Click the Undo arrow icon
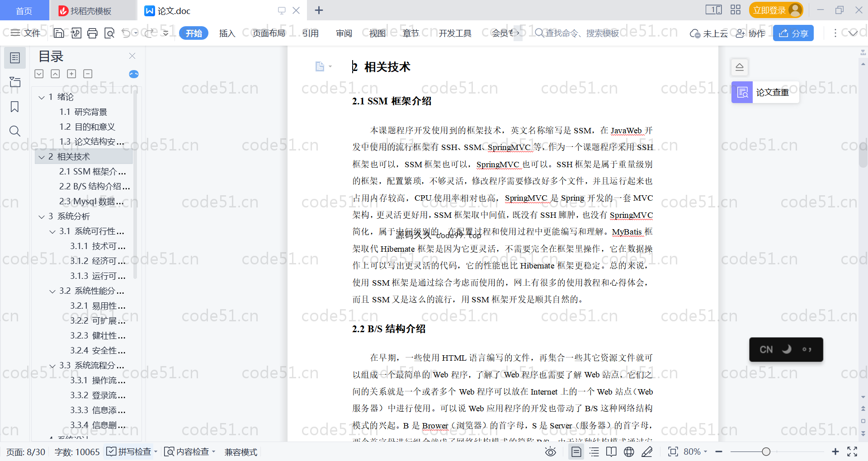Image resolution: width=868 pixels, height=461 pixels. click(126, 33)
